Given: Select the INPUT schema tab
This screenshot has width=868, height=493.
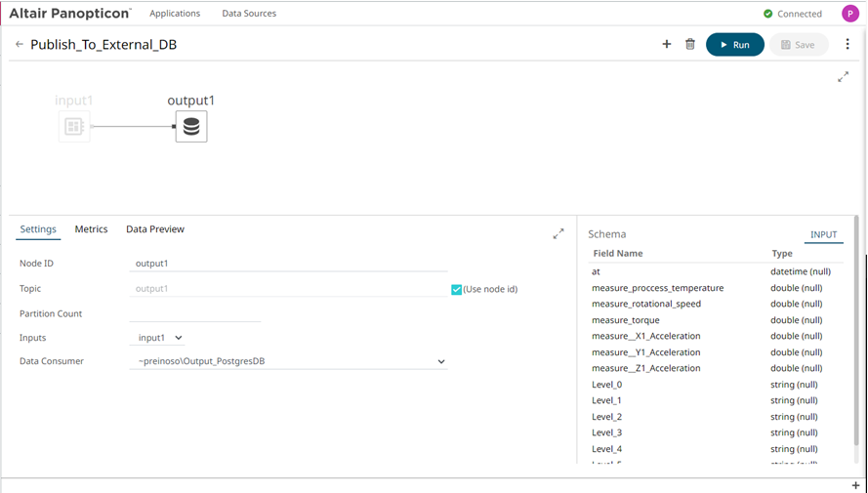Looking at the screenshot, I should [x=823, y=235].
